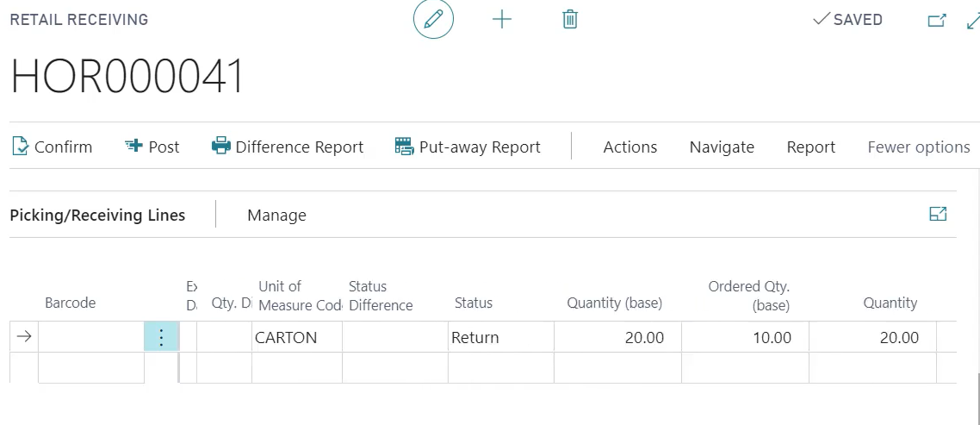980x425 pixels.
Task: Click the plus icon to create new
Action: (502, 20)
